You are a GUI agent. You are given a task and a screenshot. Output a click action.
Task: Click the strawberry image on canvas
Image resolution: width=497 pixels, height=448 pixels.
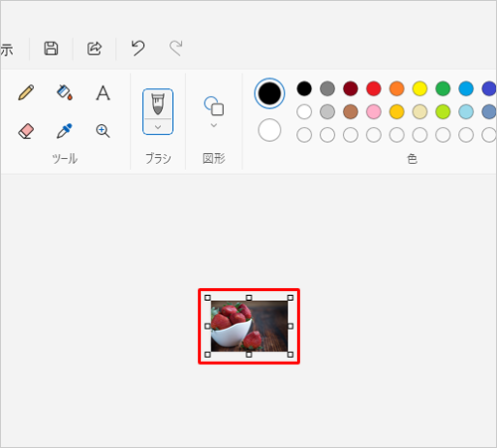(249, 326)
